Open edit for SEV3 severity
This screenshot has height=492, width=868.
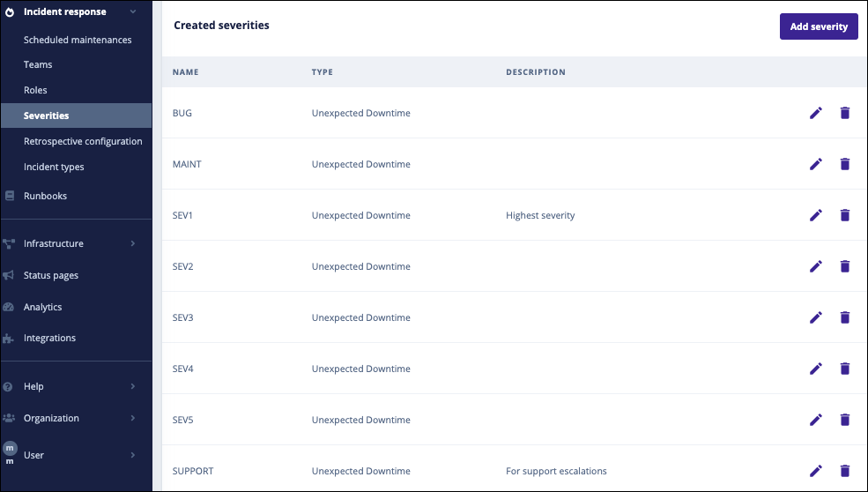(x=815, y=317)
